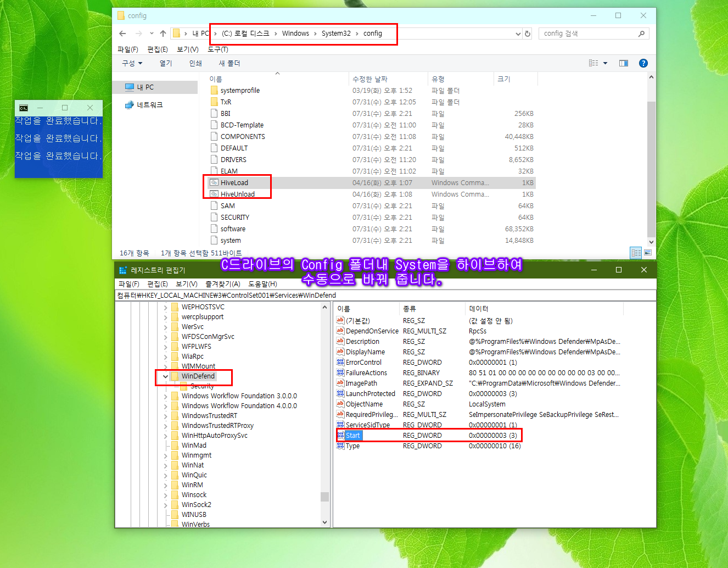Image resolution: width=728 pixels, height=568 pixels.
Task: Open the view options icon in Explorer toolbar
Action: tap(593, 63)
